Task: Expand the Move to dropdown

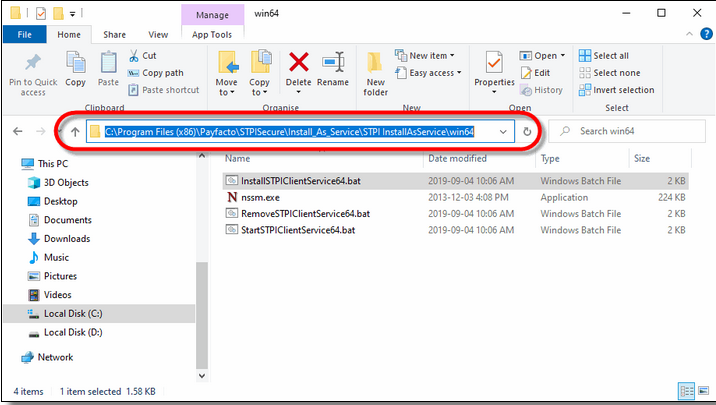Action: (227, 93)
